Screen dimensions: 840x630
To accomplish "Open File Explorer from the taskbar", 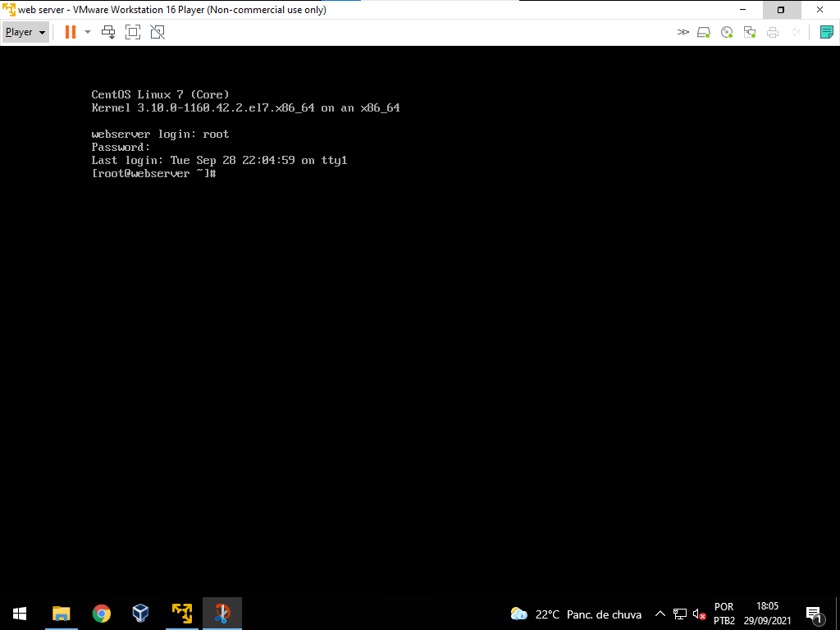I will pyautogui.click(x=61, y=614).
